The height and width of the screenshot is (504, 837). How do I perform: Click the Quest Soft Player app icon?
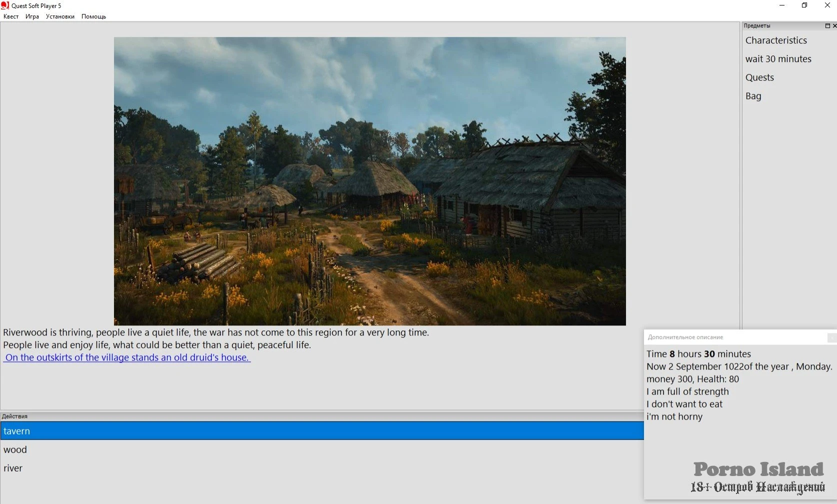pos(5,5)
